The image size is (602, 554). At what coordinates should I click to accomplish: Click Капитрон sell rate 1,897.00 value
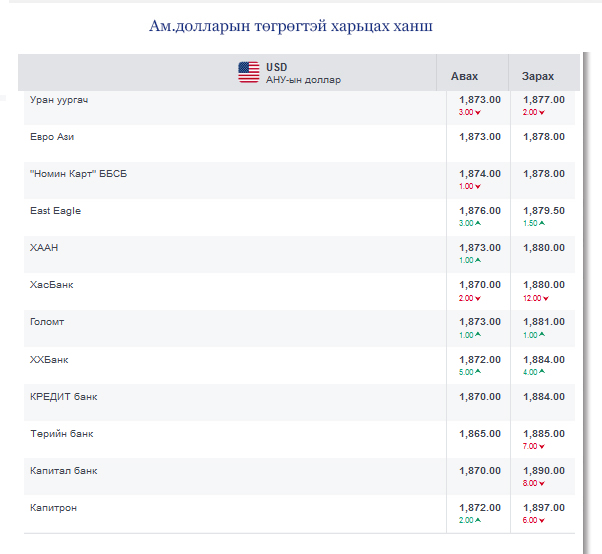543,508
